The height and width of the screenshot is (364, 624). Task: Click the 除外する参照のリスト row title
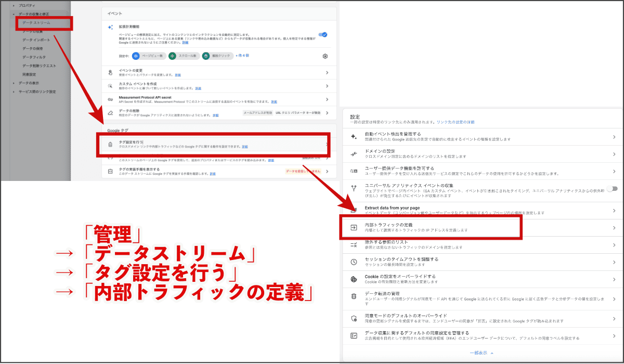[387, 242]
